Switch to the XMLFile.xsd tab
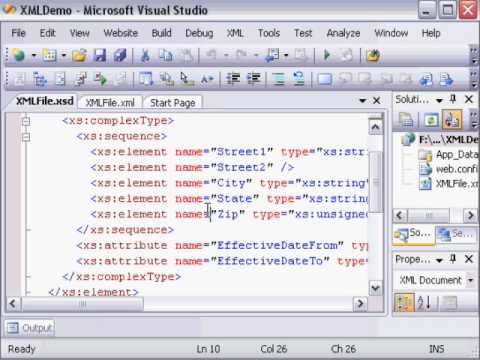This screenshot has width=480, height=360. tap(45, 101)
